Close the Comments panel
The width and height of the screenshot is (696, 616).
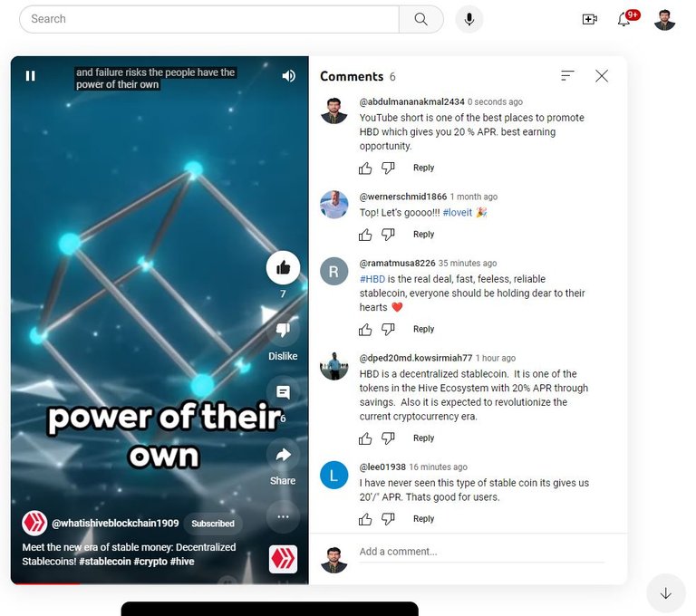(602, 76)
